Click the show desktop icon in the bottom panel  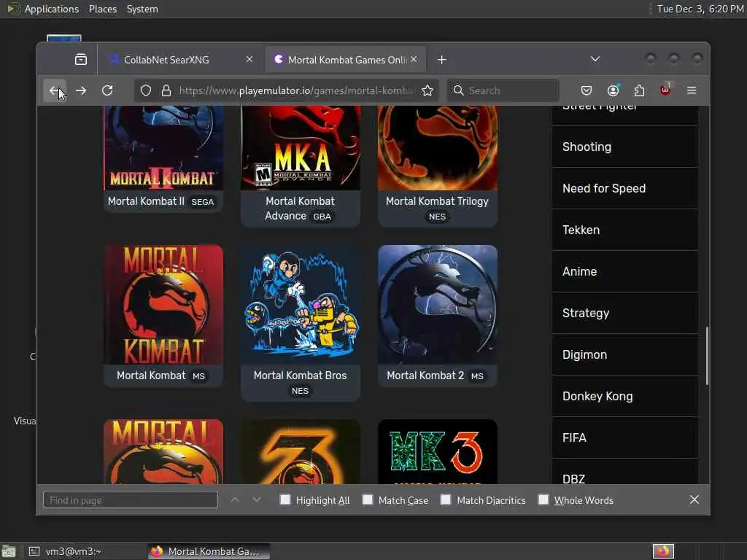pos(9,551)
